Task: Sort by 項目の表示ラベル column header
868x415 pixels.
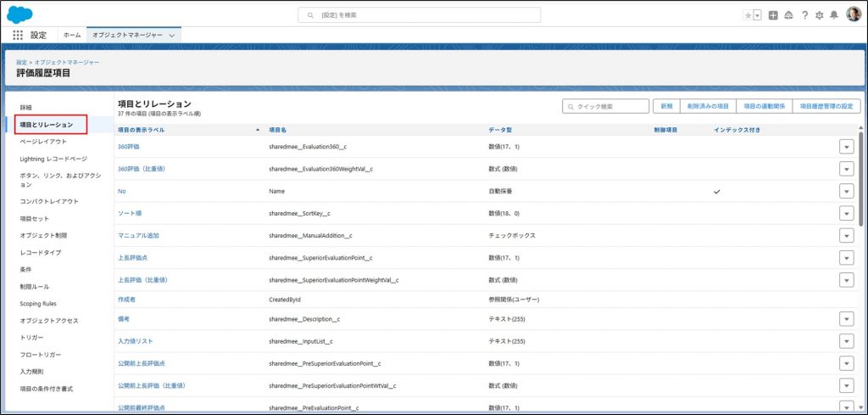Action: click(x=141, y=130)
